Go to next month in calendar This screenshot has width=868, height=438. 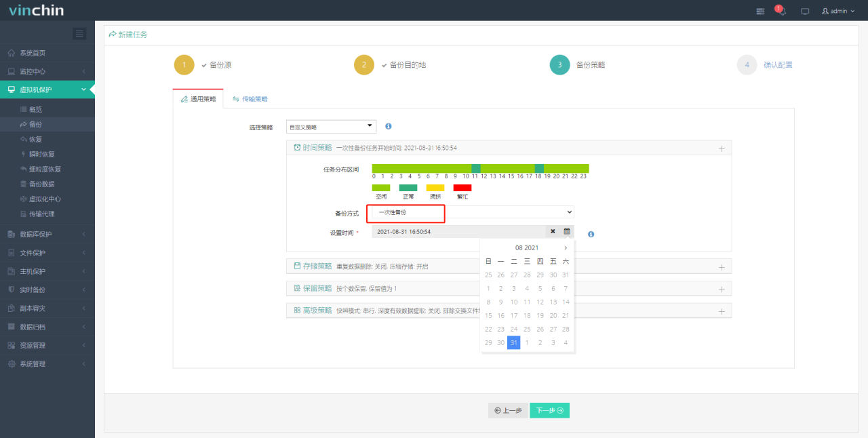566,248
